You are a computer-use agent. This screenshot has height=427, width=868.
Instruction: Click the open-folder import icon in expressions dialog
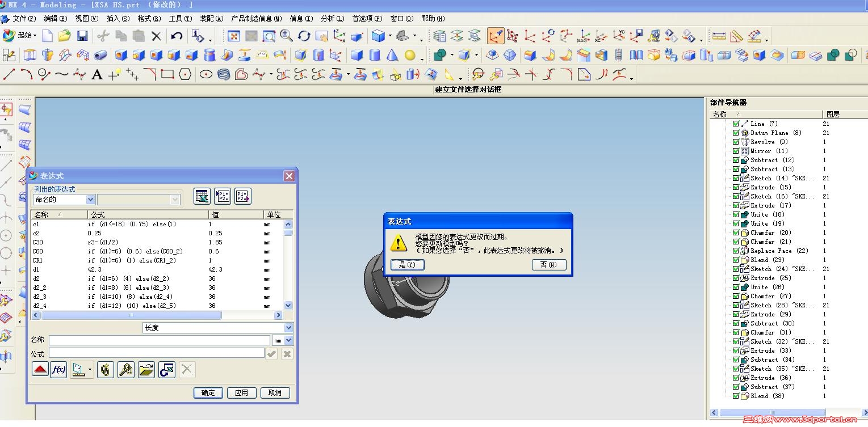coord(146,370)
